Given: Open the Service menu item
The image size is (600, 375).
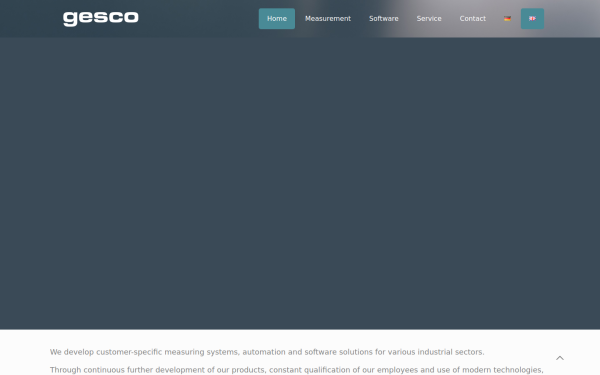Looking at the screenshot, I should pyautogui.click(x=429, y=19).
